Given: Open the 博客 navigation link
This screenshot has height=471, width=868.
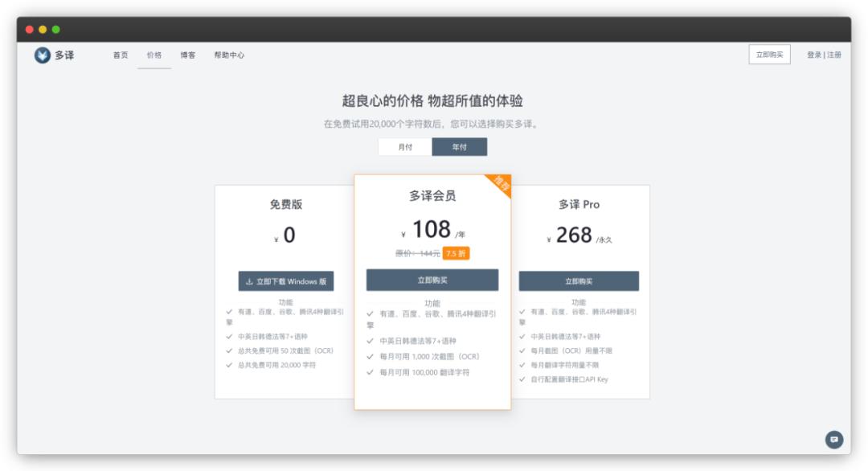Looking at the screenshot, I should click(187, 55).
